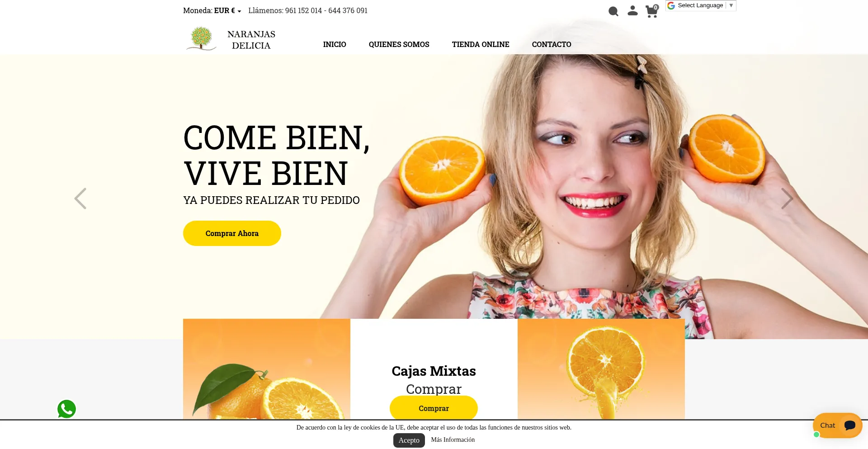
Task: Open the orange juice splash image
Action: [601, 369]
